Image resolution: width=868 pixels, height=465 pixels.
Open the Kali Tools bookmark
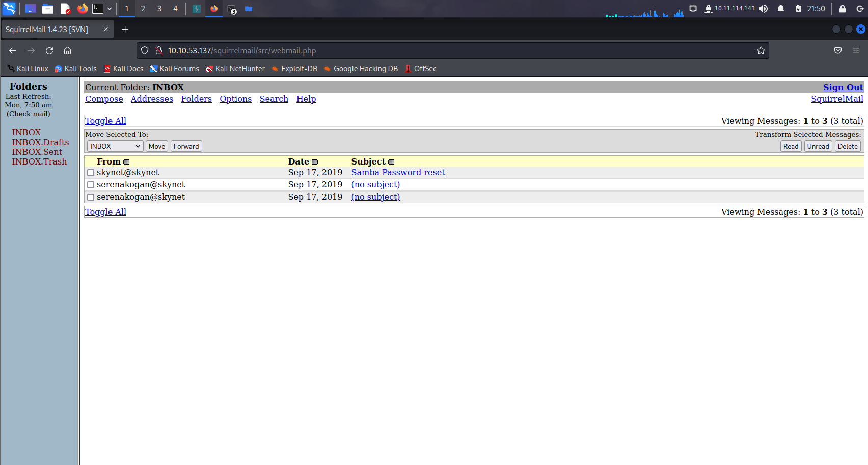(75, 69)
